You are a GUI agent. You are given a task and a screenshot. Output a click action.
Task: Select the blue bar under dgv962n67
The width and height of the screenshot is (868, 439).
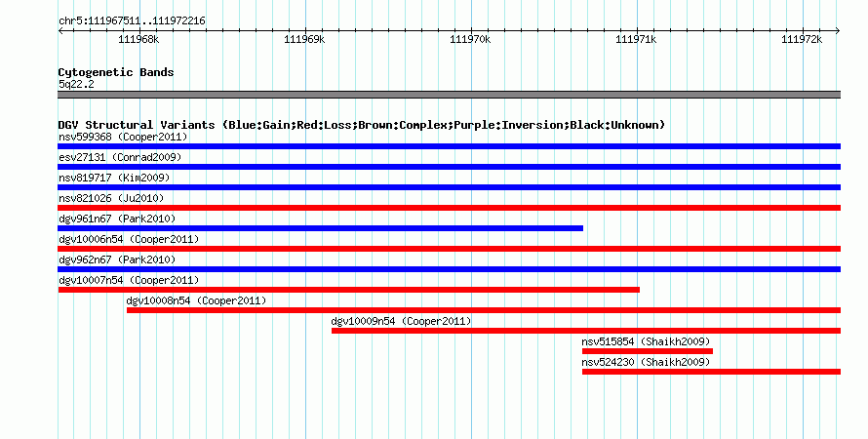coord(449,269)
